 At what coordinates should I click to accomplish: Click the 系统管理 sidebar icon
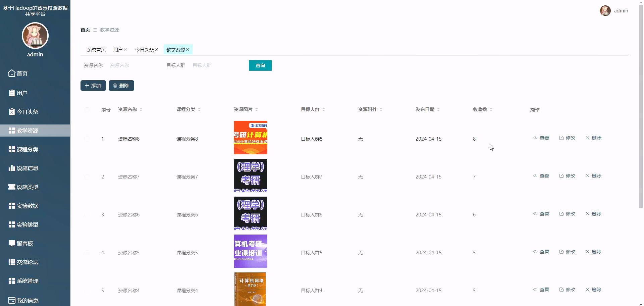click(12, 281)
